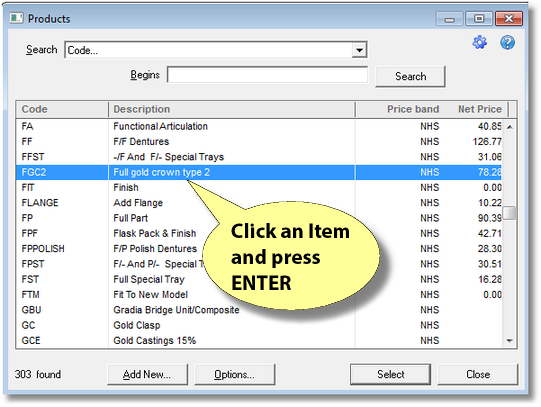Expand the Search field type dropdown
This screenshot has width=541, height=407.
pos(359,50)
